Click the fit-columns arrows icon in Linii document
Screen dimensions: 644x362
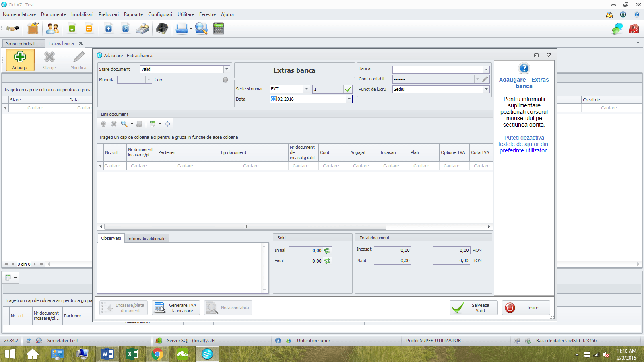pyautogui.click(x=167, y=124)
